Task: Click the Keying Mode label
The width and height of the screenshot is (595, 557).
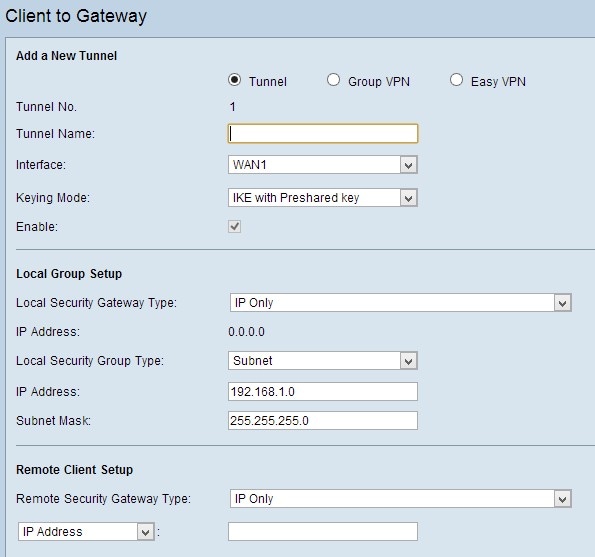Action: (x=53, y=198)
